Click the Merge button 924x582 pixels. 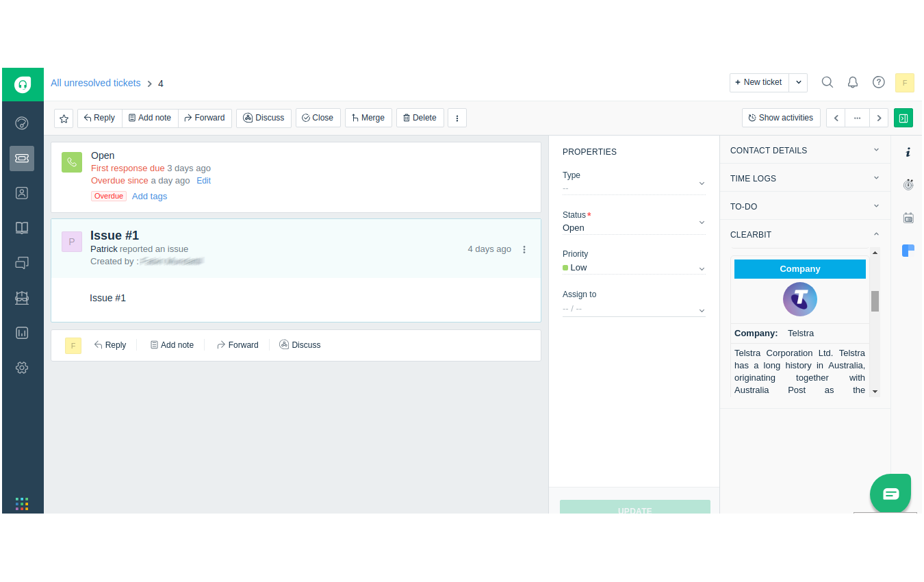[x=368, y=117]
